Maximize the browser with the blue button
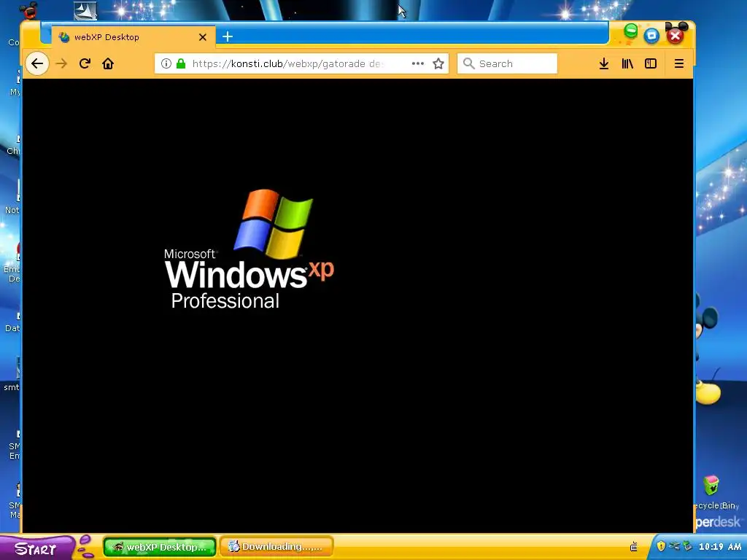Viewport: 747px width, 560px height. (651, 36)
